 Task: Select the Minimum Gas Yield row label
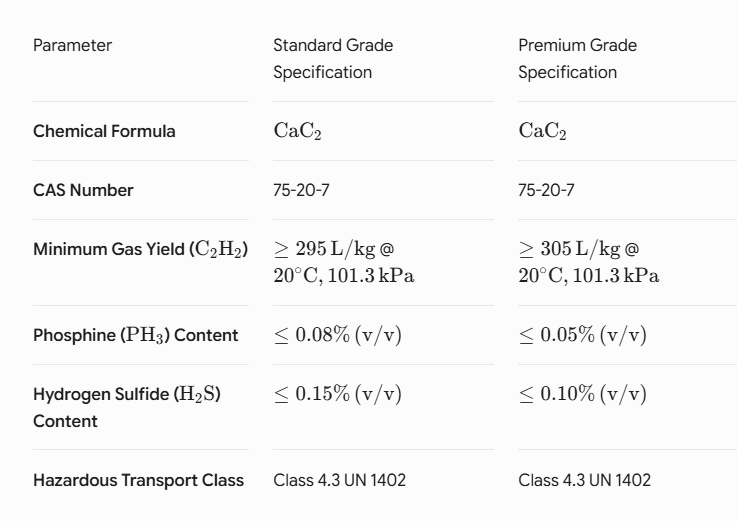click(141, 249)
